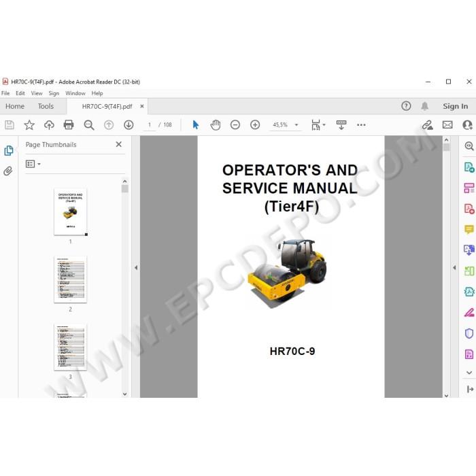Viewport: 476px width, 476px height.
Task: Open the Export PDF tool in right pane
Action: [469, 167]
